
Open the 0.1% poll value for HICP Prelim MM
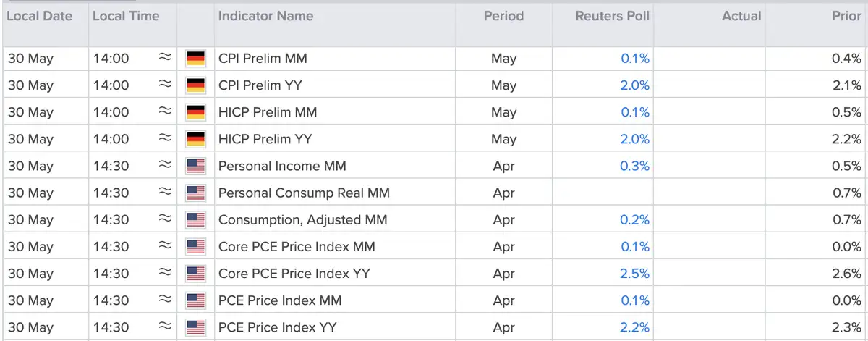click(x=635, y=112)
